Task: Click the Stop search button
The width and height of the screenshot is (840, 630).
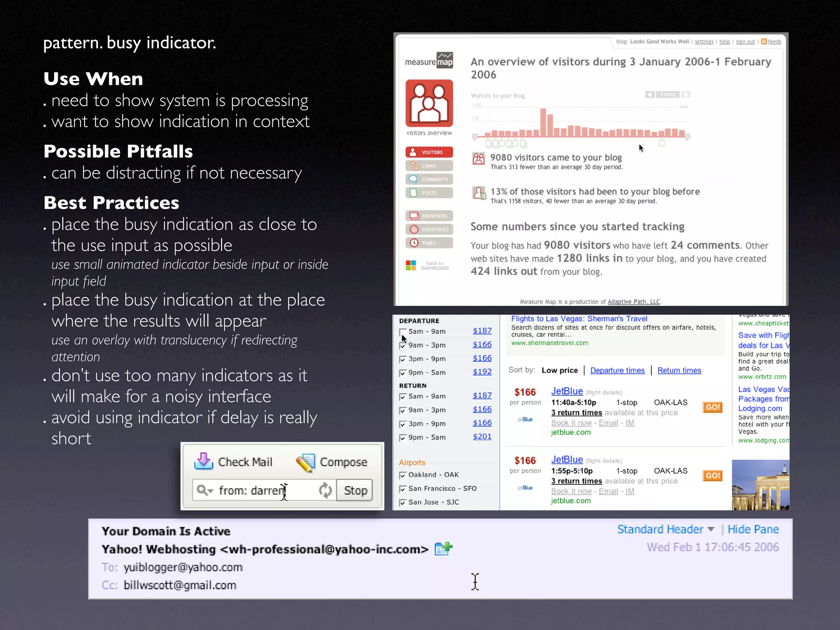Action: pyautogui.click(x=355, y=490)
